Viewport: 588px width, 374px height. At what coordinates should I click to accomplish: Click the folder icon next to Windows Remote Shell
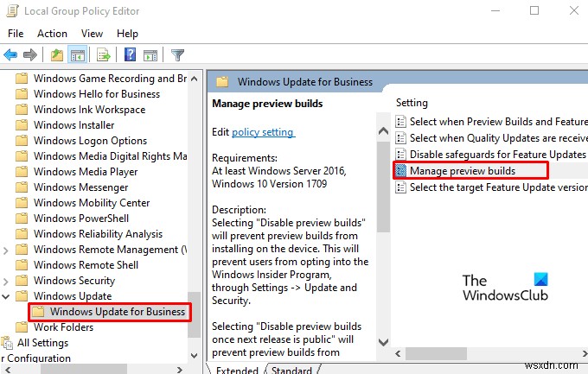22,265
